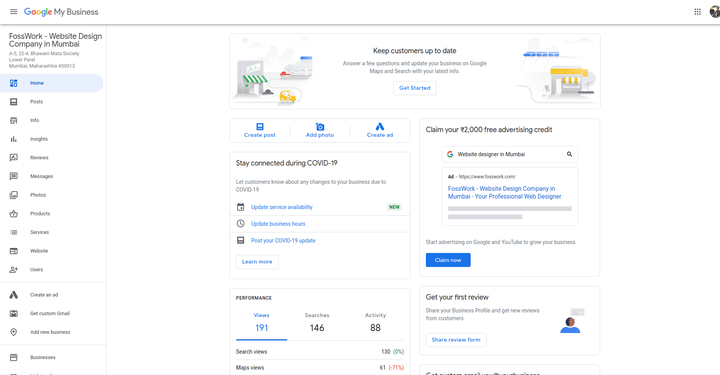Open Website in the sidebar menu
720x375 pixels.
tap(51, 251)
